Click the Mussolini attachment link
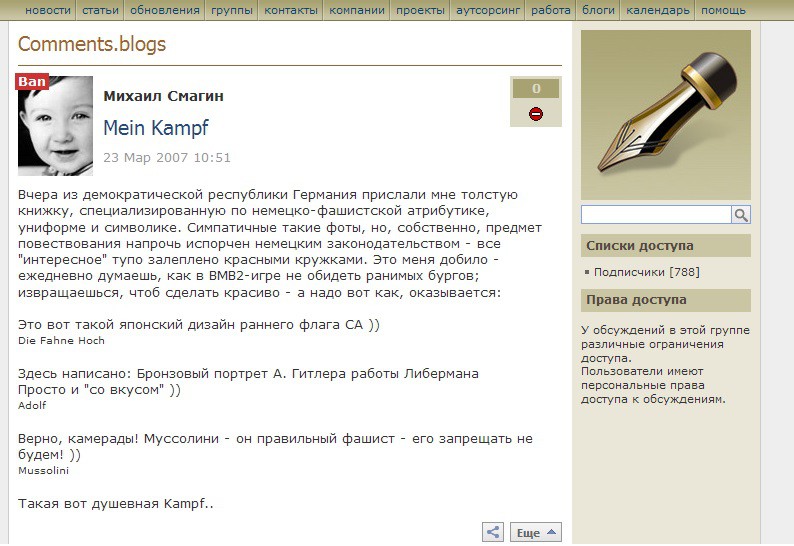Viewport: 794px width, 546px height. click(43, 470)
